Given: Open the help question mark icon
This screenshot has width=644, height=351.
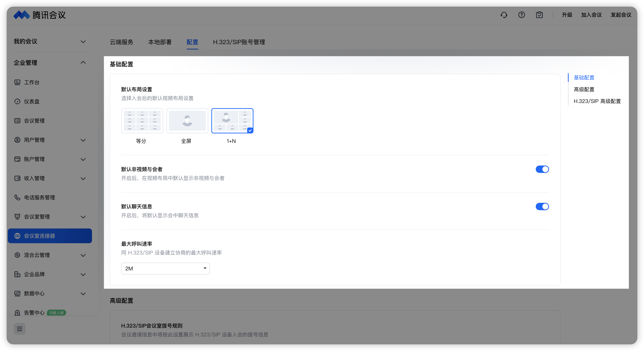Looking at the screenshot, I should (x=522, y=15).
